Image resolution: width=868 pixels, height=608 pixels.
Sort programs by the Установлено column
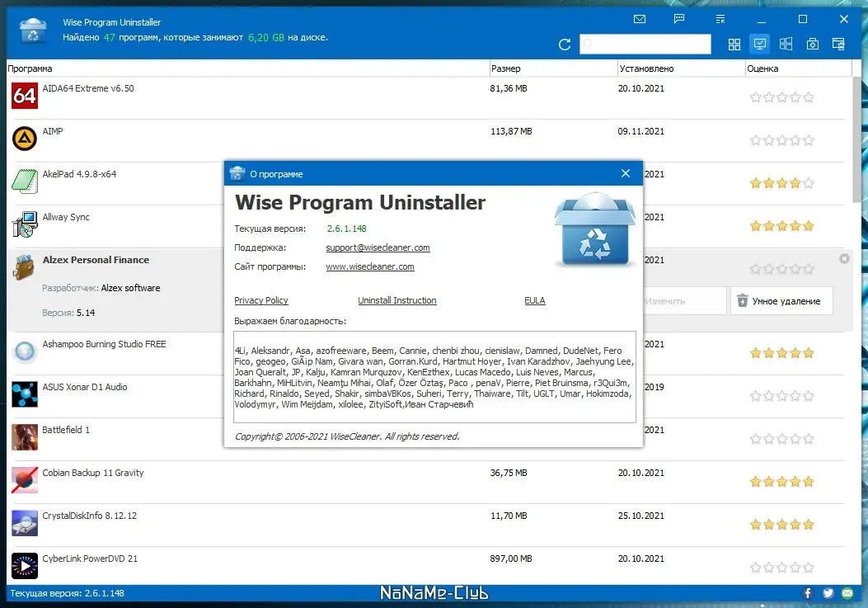645,68
